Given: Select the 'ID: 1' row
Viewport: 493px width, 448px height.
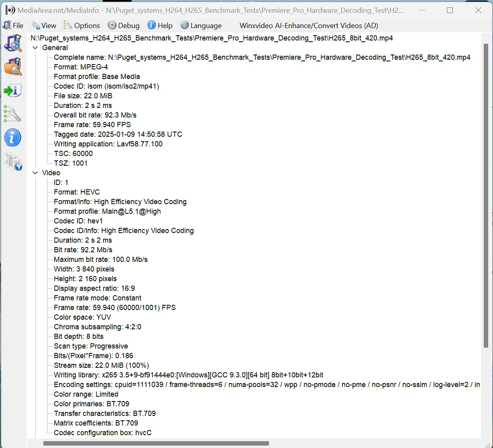Looking at the screenshot, I should pyautogui.click(x=61, y=182).
